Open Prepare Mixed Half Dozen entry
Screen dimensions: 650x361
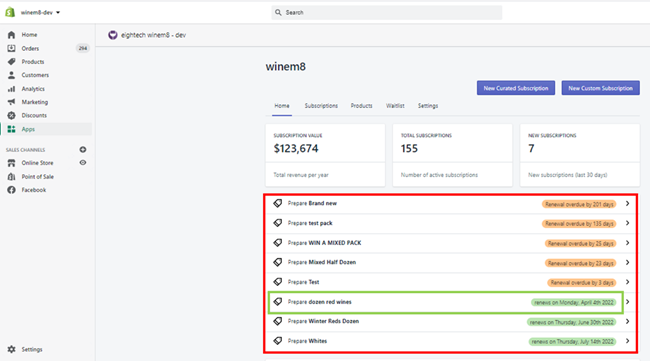pos(451,262)
